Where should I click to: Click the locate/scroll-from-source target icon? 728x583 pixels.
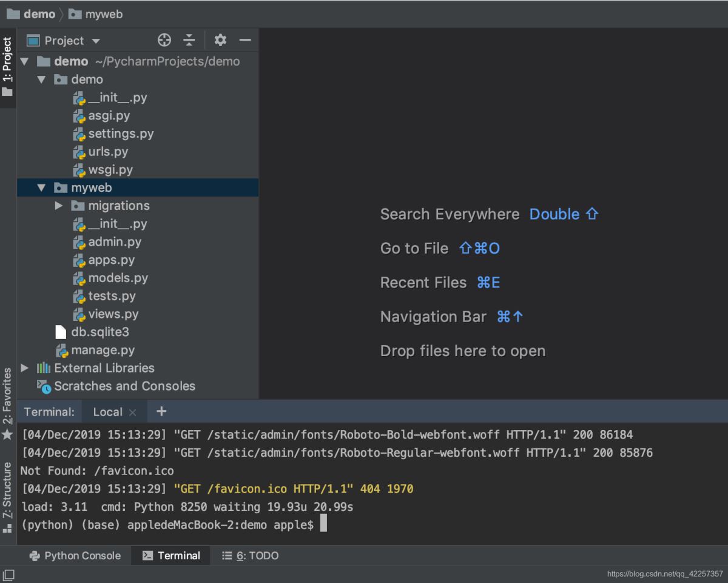[x=164, y=41]
